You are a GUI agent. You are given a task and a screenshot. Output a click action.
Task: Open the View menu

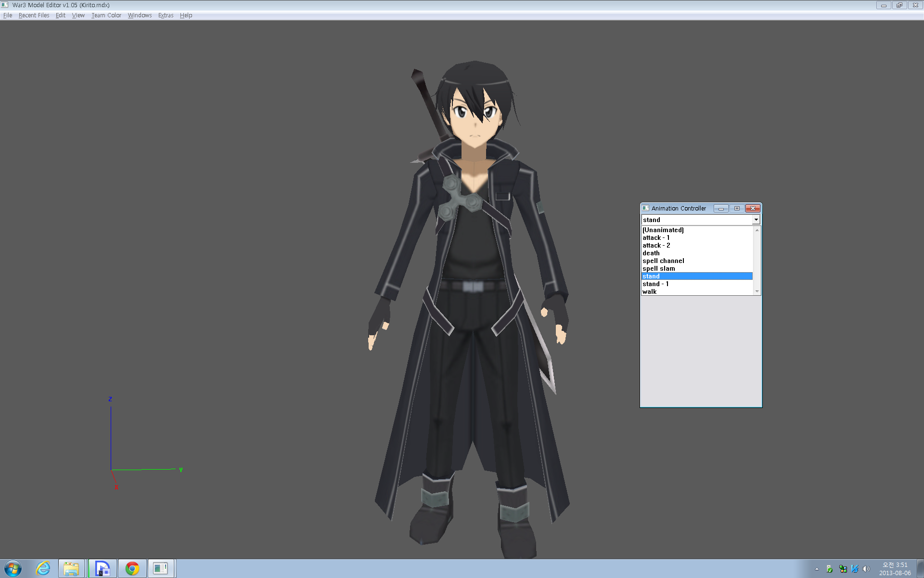(78, 15)
